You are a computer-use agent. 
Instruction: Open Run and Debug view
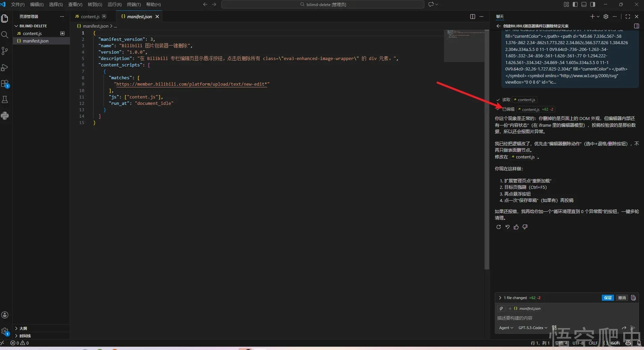[x=5, y=67]
